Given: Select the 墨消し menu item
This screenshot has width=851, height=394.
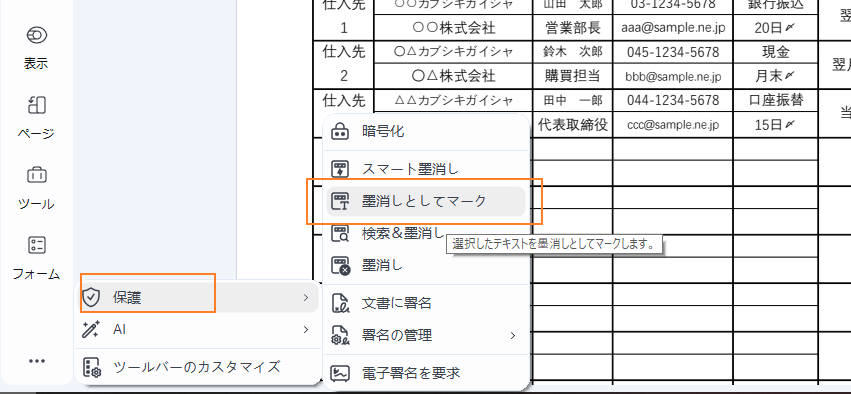Looking at the screenshot, I should tap(426, 266).
